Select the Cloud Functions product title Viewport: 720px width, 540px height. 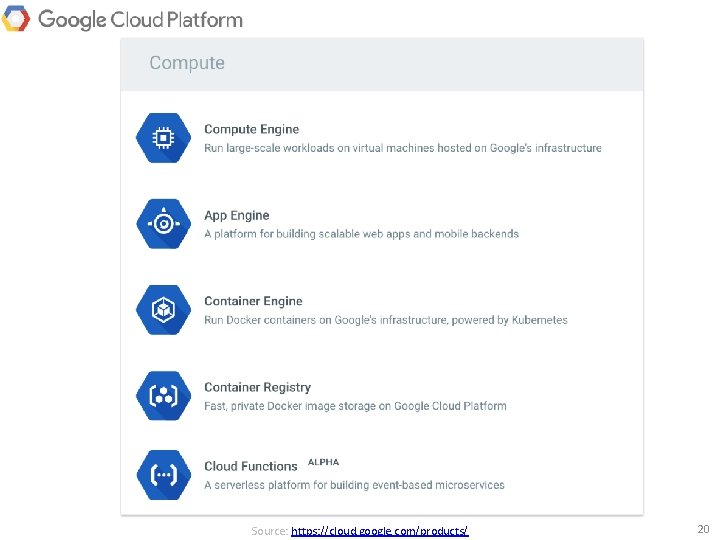(250, 466)
